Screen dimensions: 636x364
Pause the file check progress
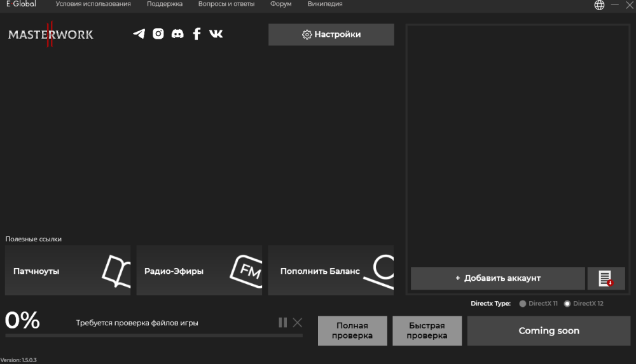tap(282, 323)
